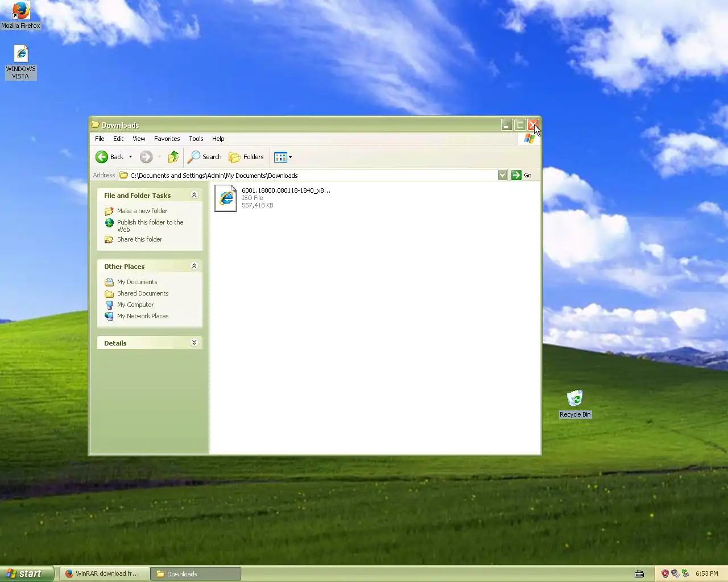Open My Computer link
Screen dimensions: 728x582
(135, 305)
